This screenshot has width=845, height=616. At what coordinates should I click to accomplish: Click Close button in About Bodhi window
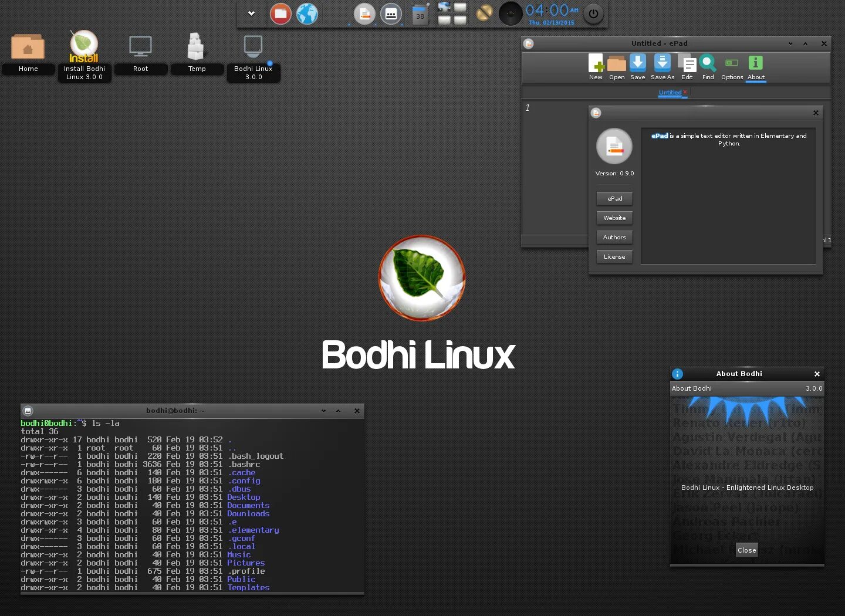746,550
